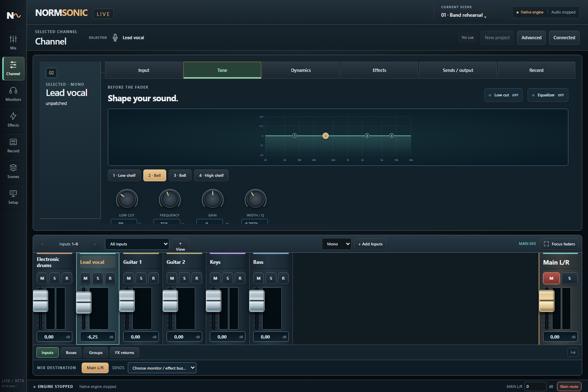Image resolution: width=588 pixels, height=392 pixels.
Task: Open Record section in sidebar
Action: [13, 145]
